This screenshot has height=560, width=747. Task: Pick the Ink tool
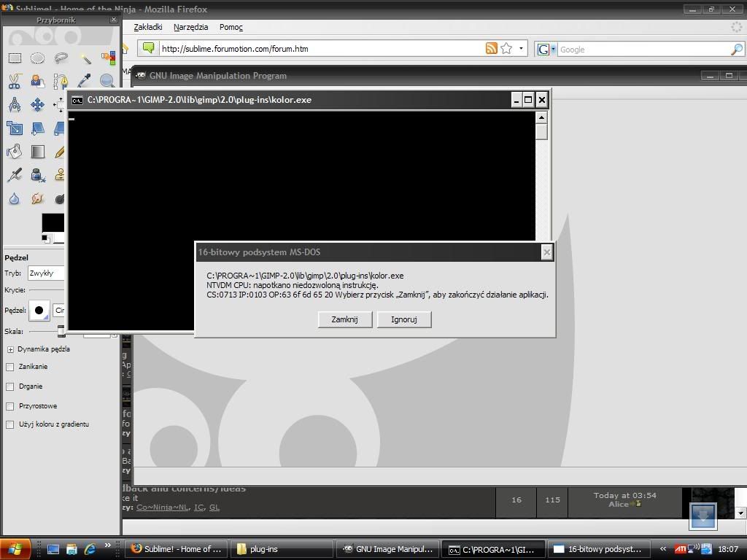(x=37, y=175)
